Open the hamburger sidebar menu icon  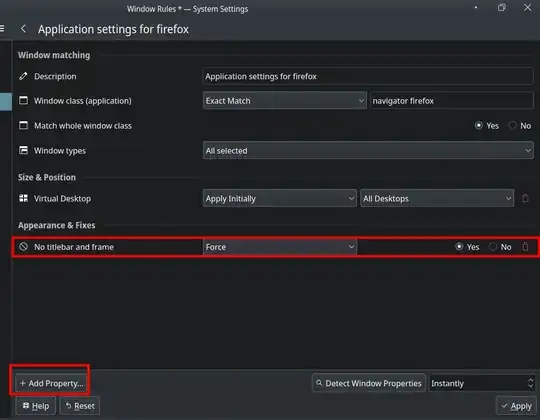[x=2, y=29]
